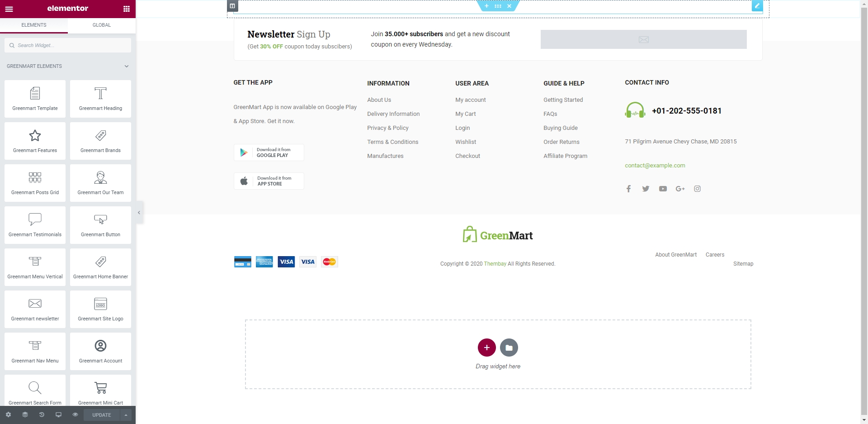Open the Elementor hamburger menu
Viewport: 868px width, 424px height.
click(9, 9)
